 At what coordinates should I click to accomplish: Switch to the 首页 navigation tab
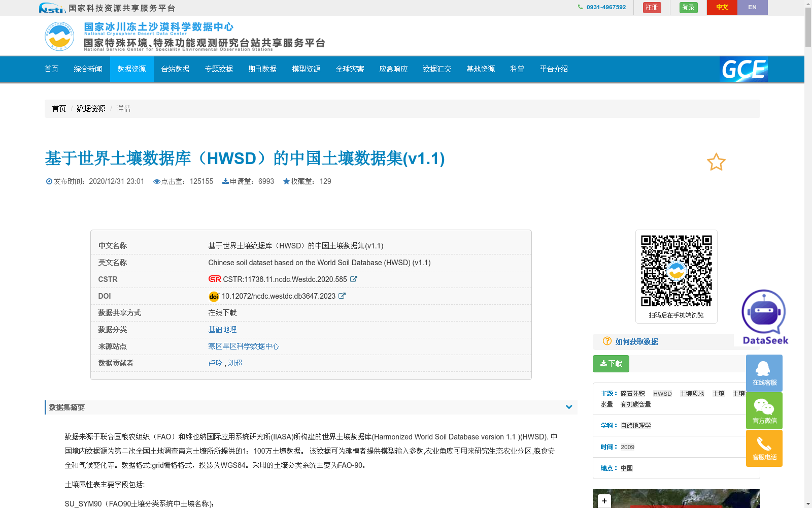coord(51,69)
